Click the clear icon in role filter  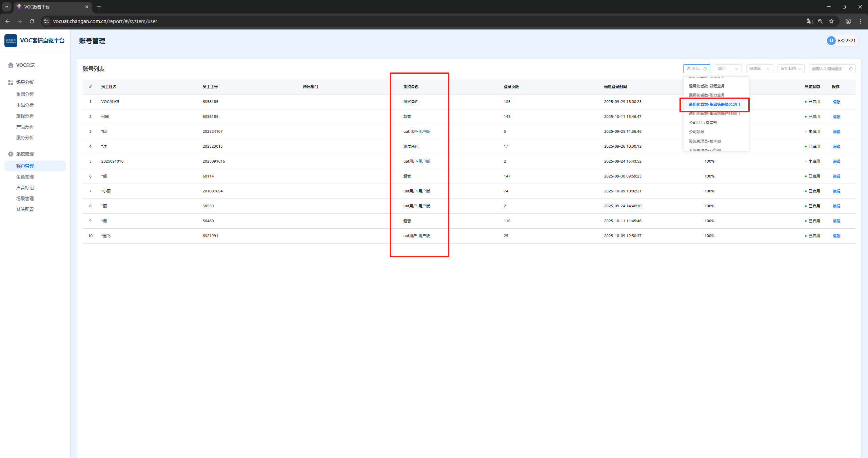705,69
